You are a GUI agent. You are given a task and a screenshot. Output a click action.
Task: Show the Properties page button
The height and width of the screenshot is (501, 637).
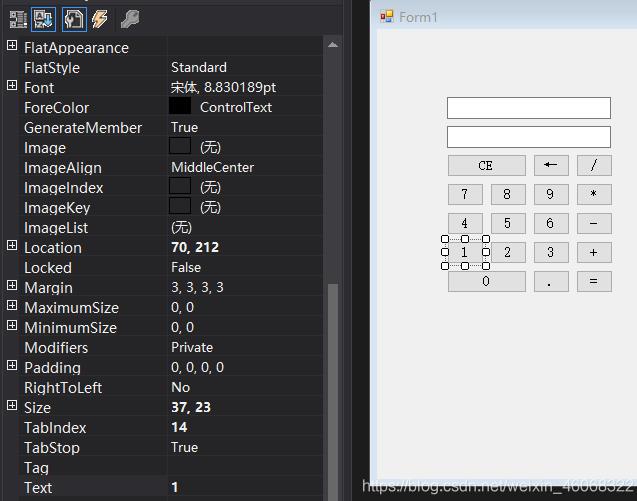74,19
